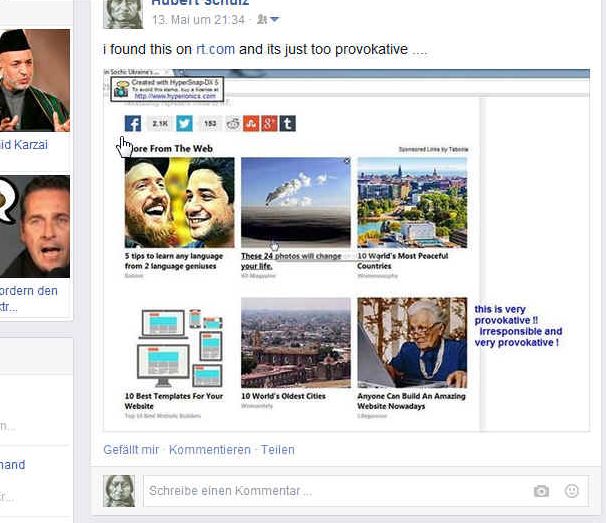Click the 'ordern den' sidebar headline
This screenshot has height=523, width=606.
coord(29,291)
